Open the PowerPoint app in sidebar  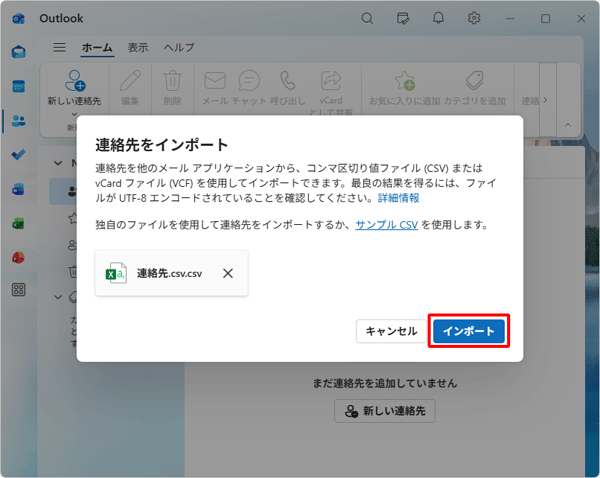[x=18, y=257]
